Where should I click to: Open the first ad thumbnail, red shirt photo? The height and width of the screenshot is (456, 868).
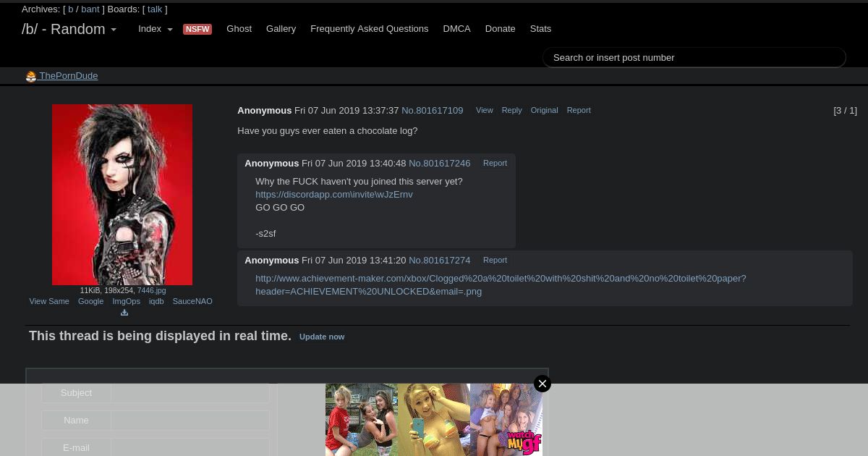(362, 420)
